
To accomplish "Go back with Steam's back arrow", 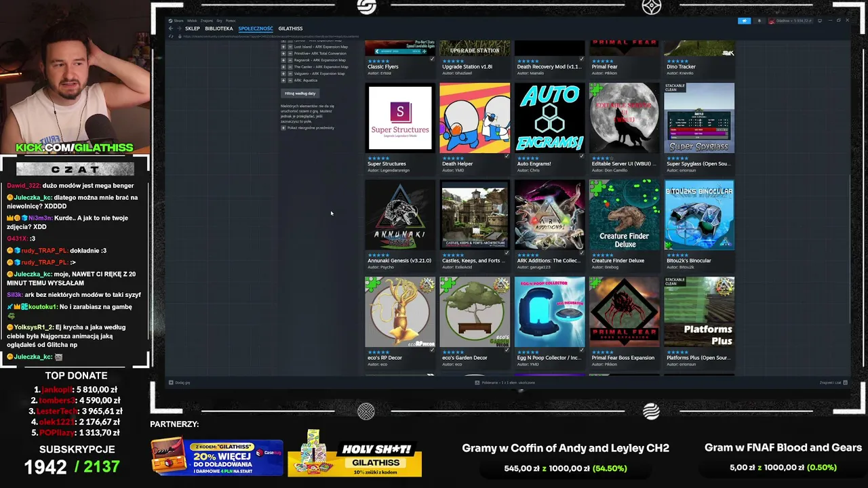I will pyautogui.click(x=171, y=28).
